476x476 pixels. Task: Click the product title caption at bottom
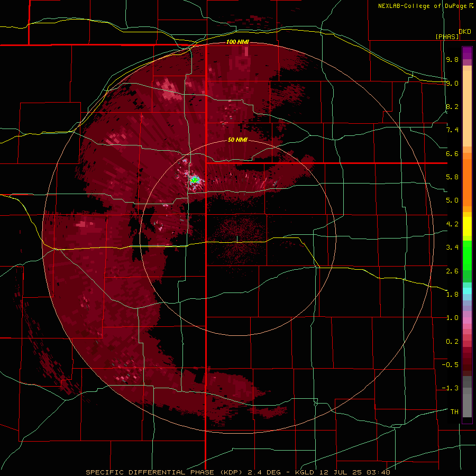[x=238, y=472]
